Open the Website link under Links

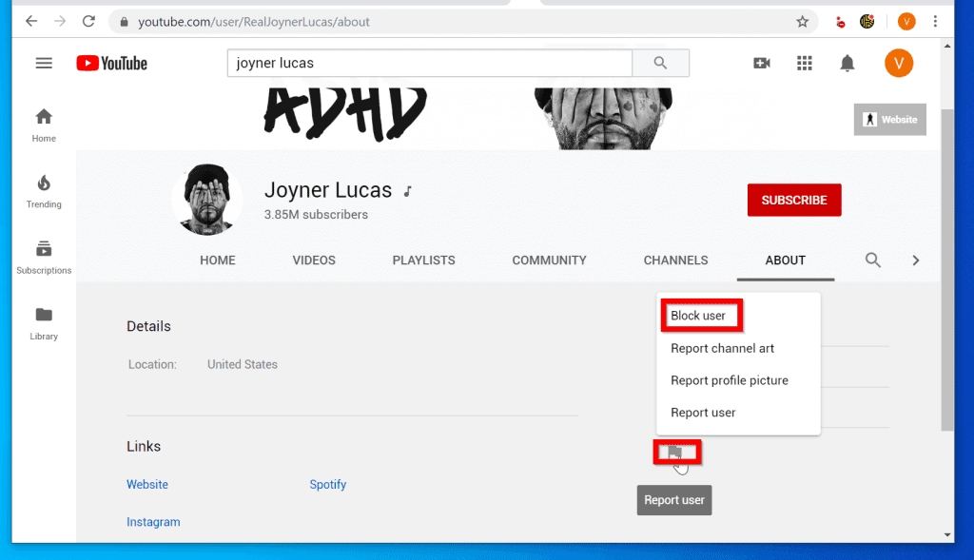[x=147, y=484]
